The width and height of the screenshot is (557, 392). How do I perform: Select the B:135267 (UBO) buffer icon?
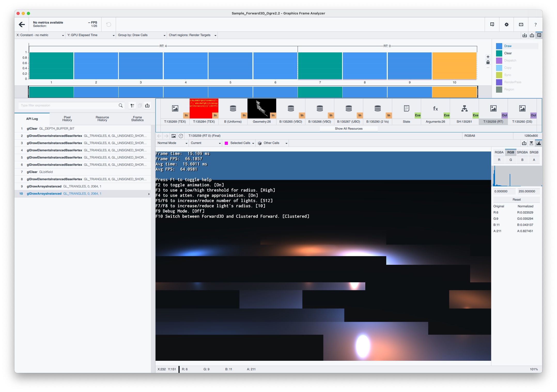pyautogui.click(x=349, y=112)
